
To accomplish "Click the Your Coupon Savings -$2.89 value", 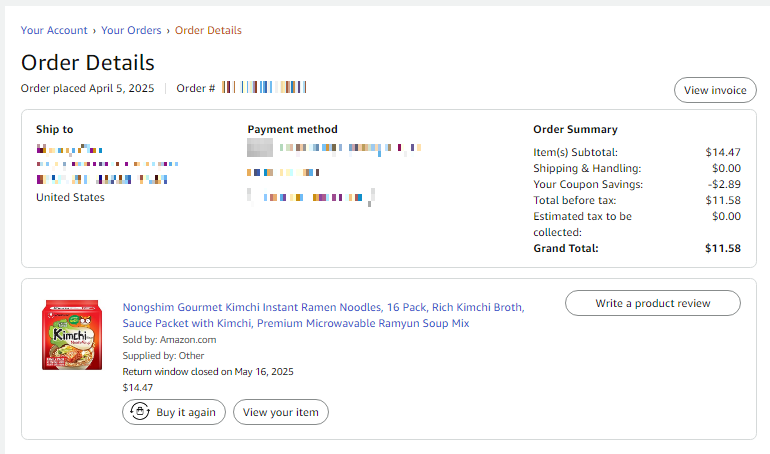I will [x=724, y=184].
